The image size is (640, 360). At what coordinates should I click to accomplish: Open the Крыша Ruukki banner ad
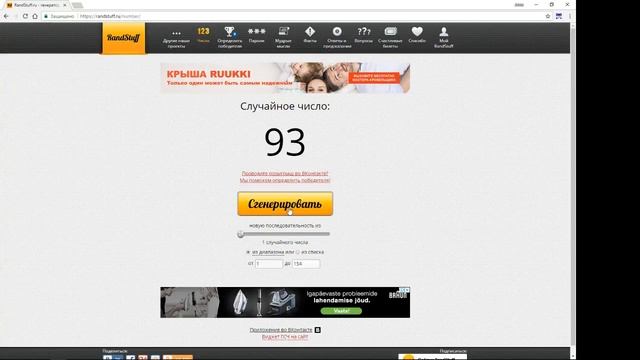tap(285, 78)
